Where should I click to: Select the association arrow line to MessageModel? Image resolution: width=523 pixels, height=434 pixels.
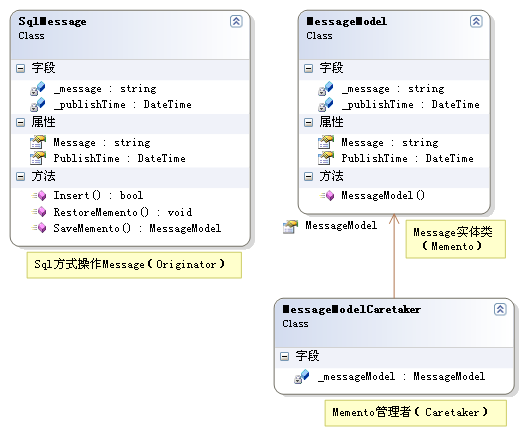[x=394, y=256]
